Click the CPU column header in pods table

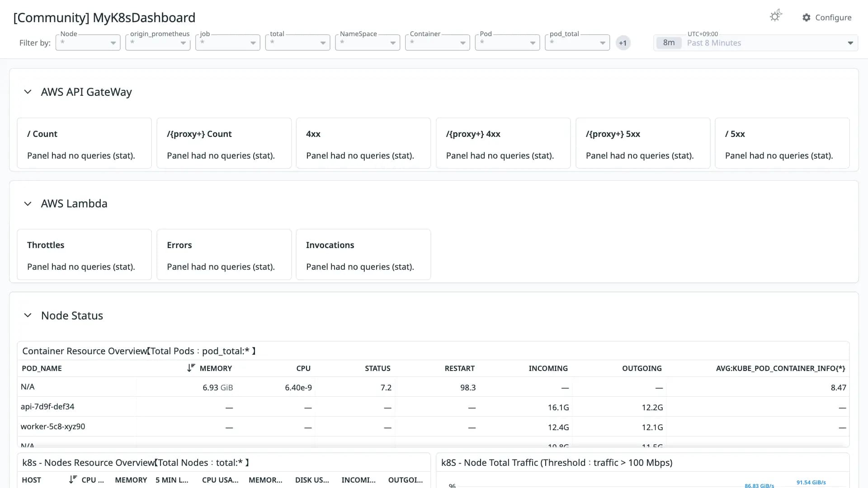coord(303,368)
